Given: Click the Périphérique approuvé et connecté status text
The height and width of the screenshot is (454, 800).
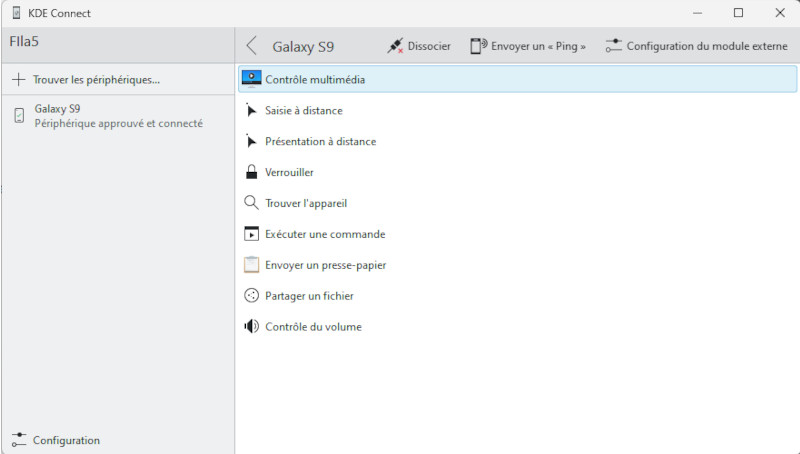Looking at the screenshot, I should click(118, 123).
